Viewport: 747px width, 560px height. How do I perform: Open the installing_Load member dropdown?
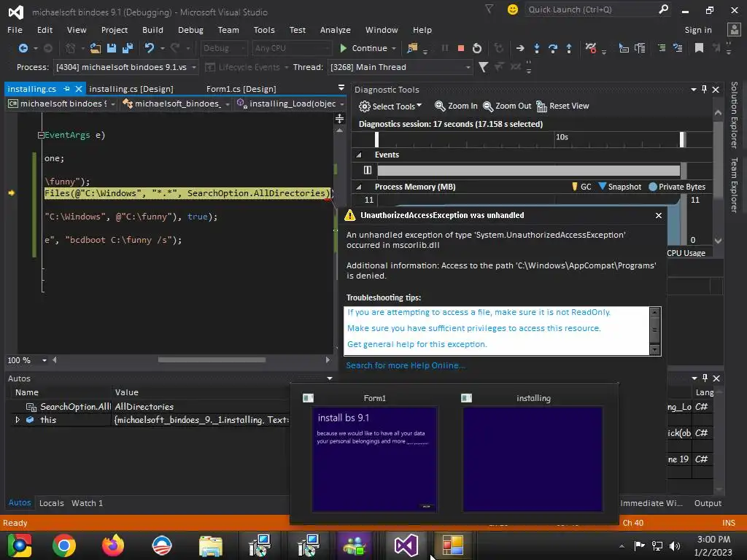pos(341,104)
